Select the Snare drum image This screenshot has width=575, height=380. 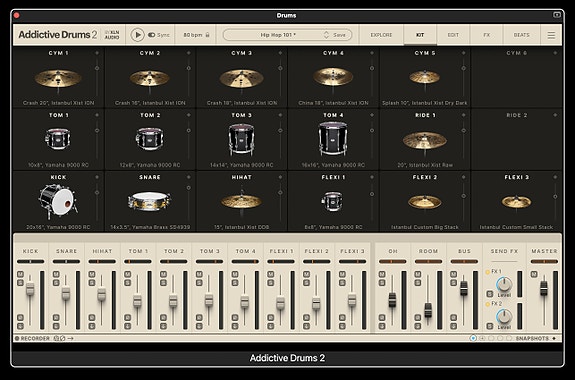click(150, 201)
